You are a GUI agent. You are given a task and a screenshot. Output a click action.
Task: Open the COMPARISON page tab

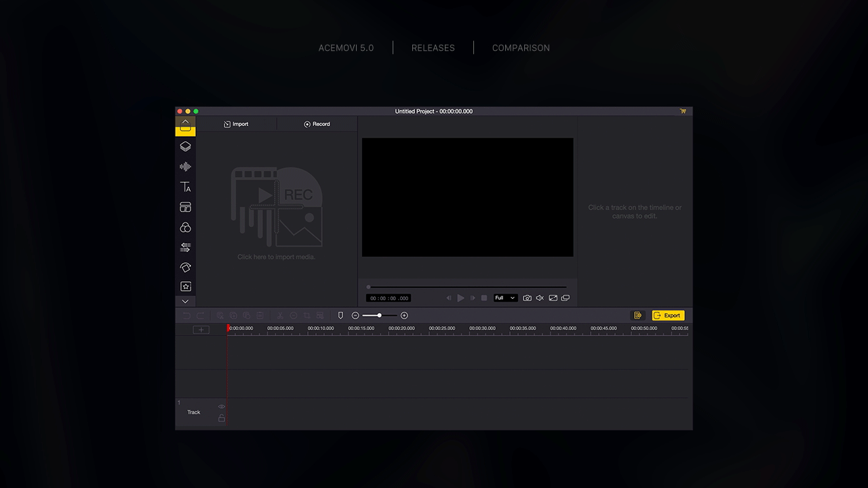point(521,48)
